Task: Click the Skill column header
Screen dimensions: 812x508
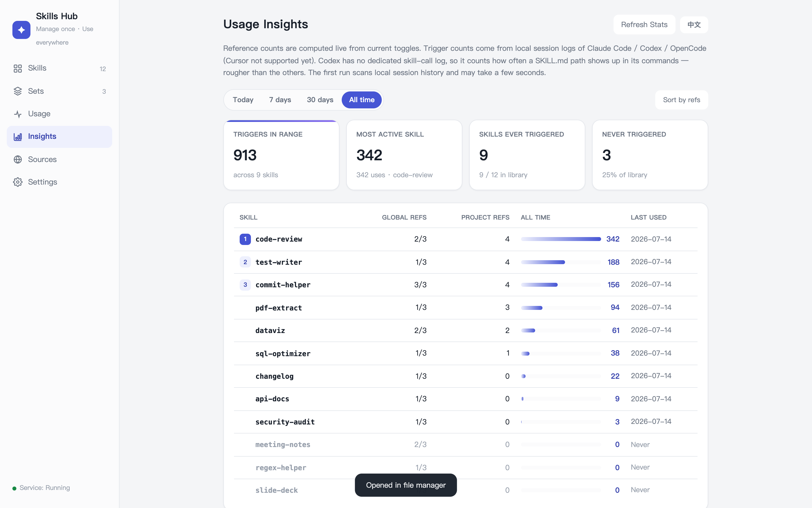Action: point(248,217)
